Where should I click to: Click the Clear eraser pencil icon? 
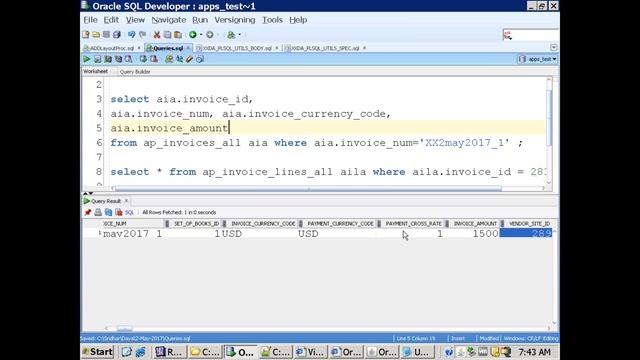click(189, 59)
